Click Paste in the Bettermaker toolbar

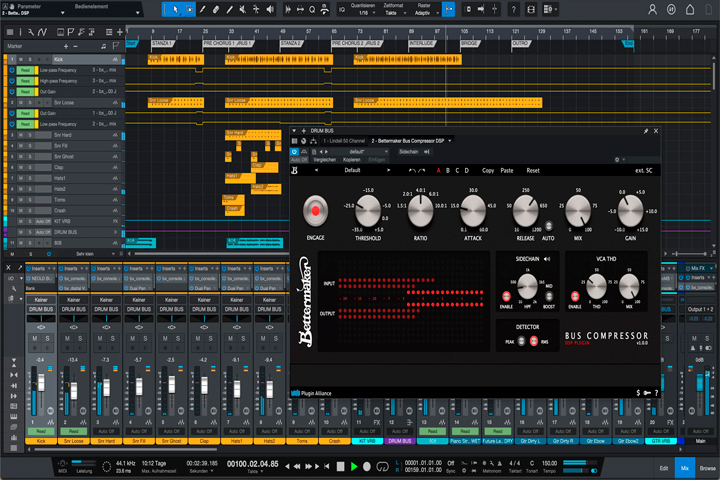[x=507, y=170]
